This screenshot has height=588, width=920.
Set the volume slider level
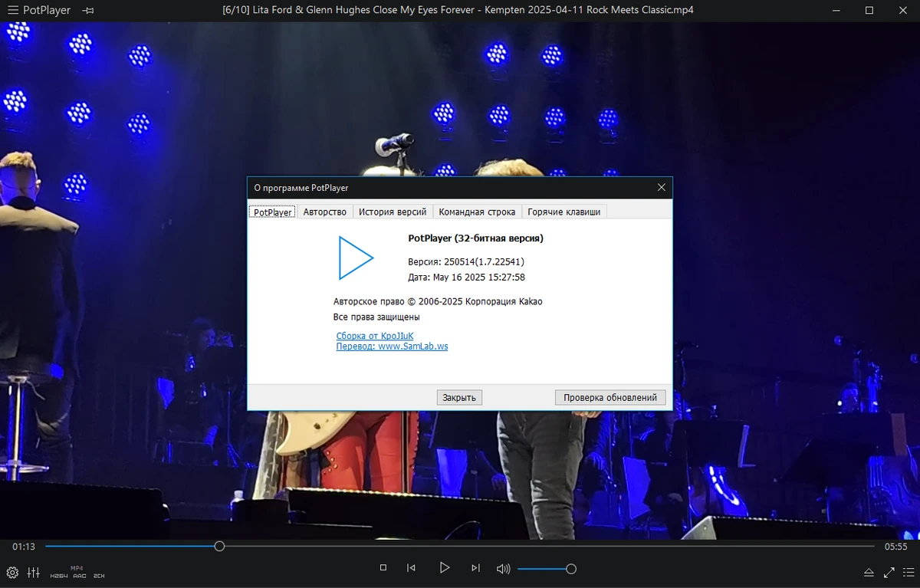click(x=546, y=569)
